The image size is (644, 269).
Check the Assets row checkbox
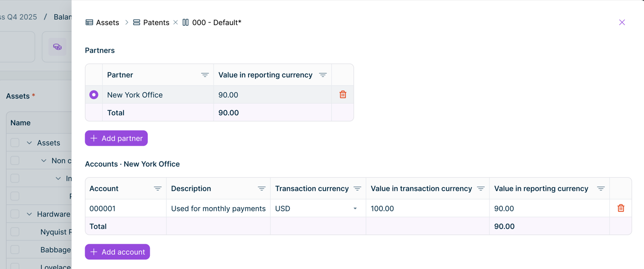pyautogui.click(x=15, y=143)
